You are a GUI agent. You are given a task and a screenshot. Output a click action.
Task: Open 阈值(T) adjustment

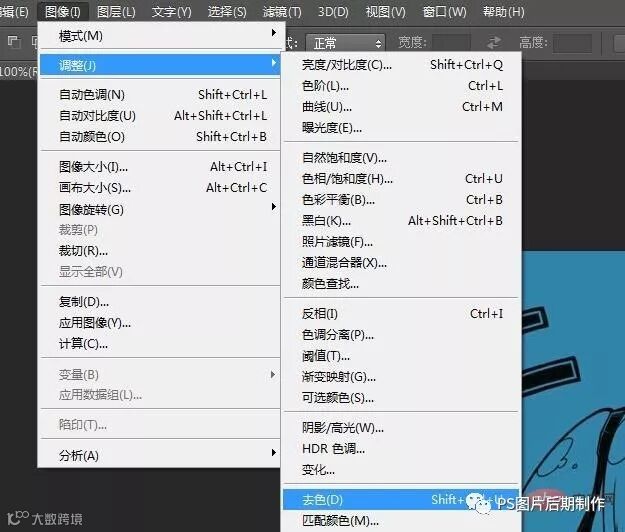tap(401, 355)
